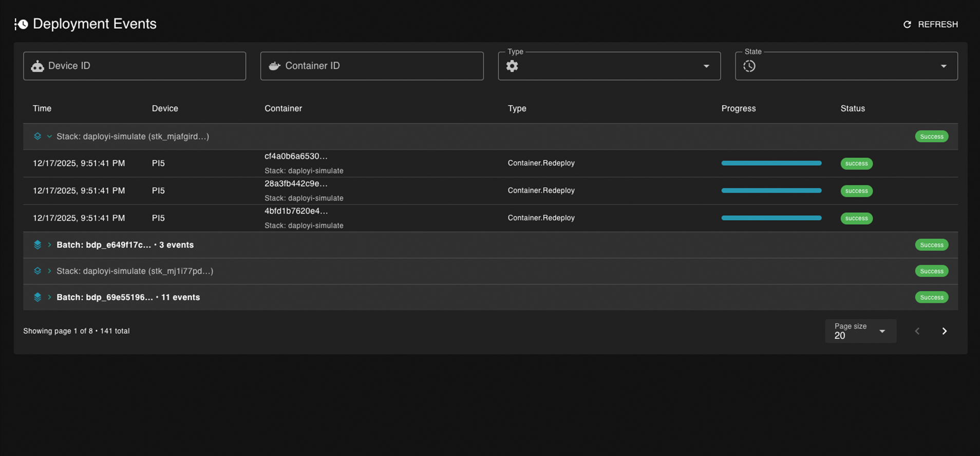This screenshot has width=980, height=456.
Task: Click the 'Stack: daployi-simulate (stk_mj1i77pd…)' title
Action: [135, 271]
